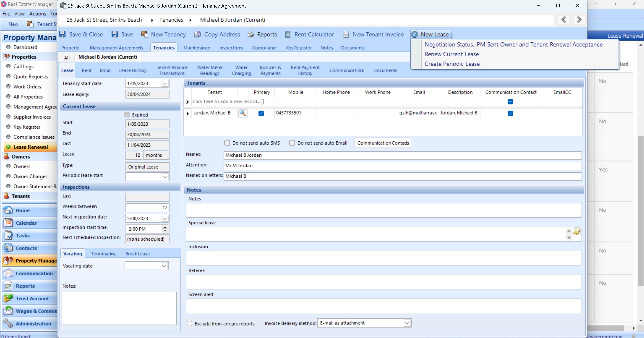The width and height of the screenshot is (644, 338).
Task: Open the Reports printer icon in the toolbar
Action: coord(250,34)
